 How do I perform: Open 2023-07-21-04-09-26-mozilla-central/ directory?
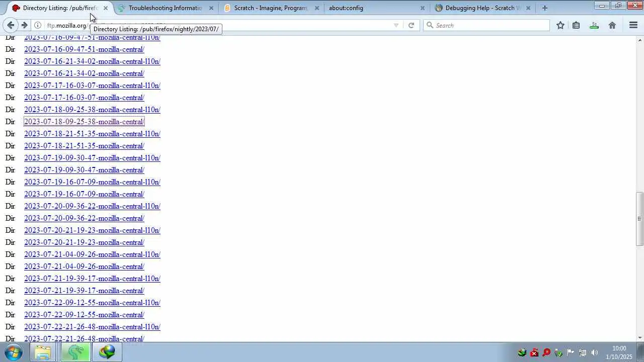pos(84,266)
